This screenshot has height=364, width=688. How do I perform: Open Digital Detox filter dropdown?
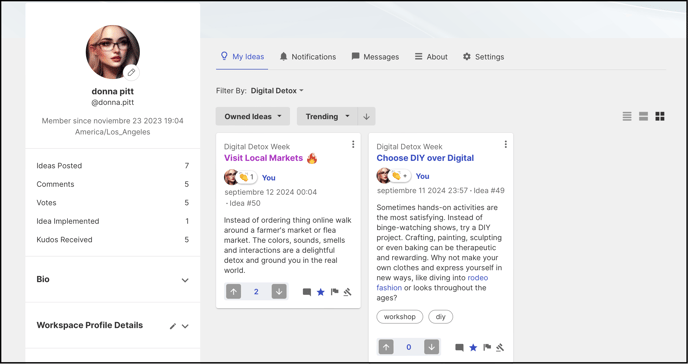[x=277, y=91]
